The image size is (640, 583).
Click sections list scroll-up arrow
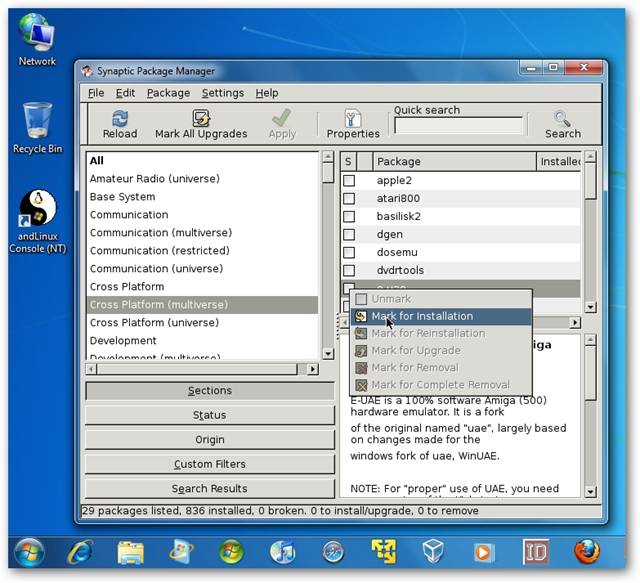pyautogui.click(x=328, y=156)
